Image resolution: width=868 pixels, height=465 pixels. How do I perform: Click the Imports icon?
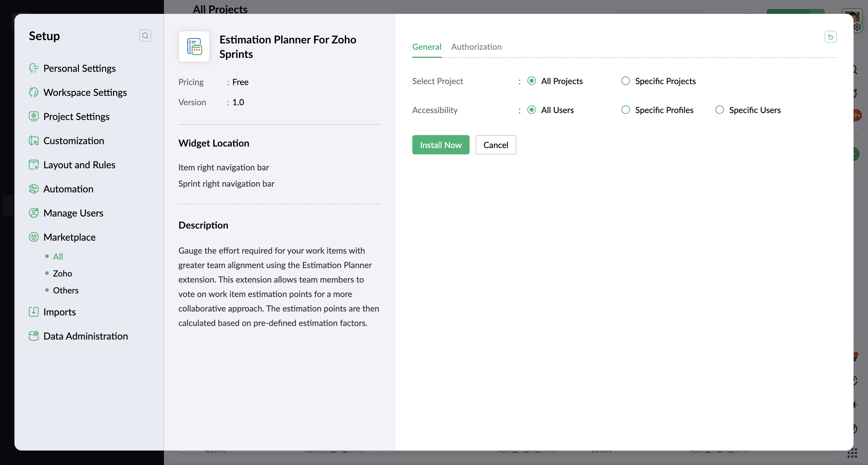34,312
